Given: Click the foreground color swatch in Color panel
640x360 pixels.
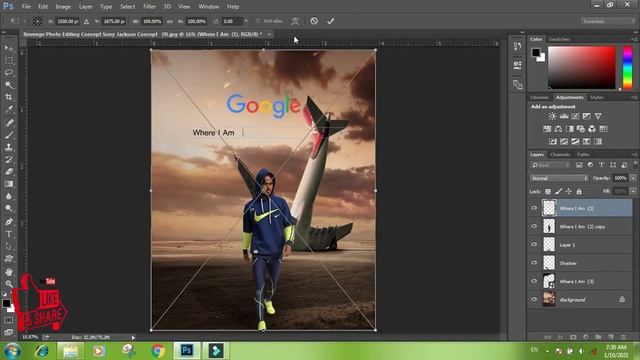Looking at the screenshot, I should coord(536,52).
